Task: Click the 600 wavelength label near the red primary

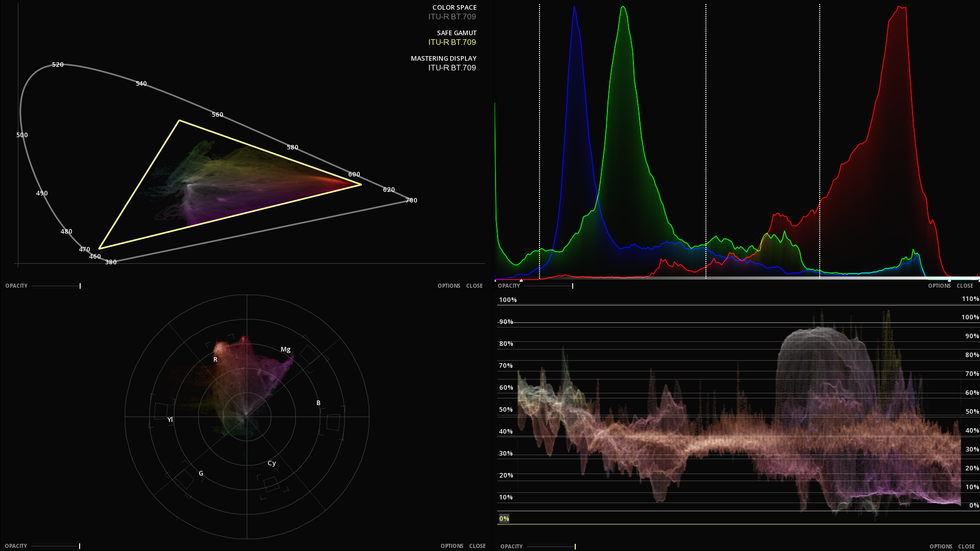Action: coord(354,174)
